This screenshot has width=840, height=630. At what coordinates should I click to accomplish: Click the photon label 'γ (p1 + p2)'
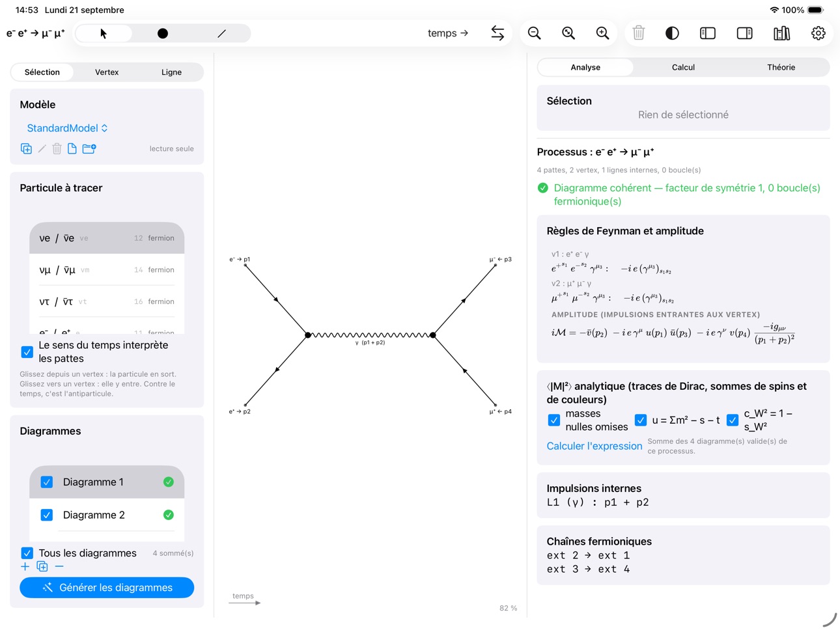point(370,342)
